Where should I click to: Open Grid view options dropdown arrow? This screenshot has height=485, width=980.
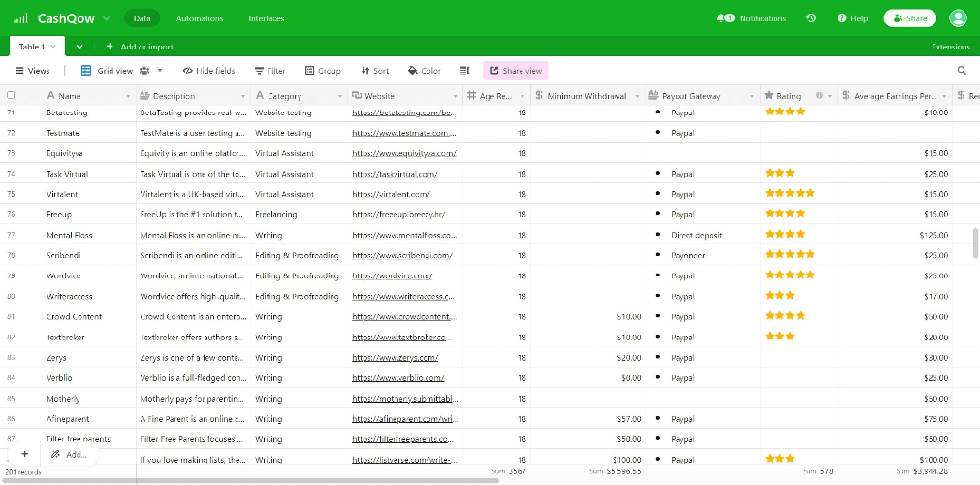(160, 71)
